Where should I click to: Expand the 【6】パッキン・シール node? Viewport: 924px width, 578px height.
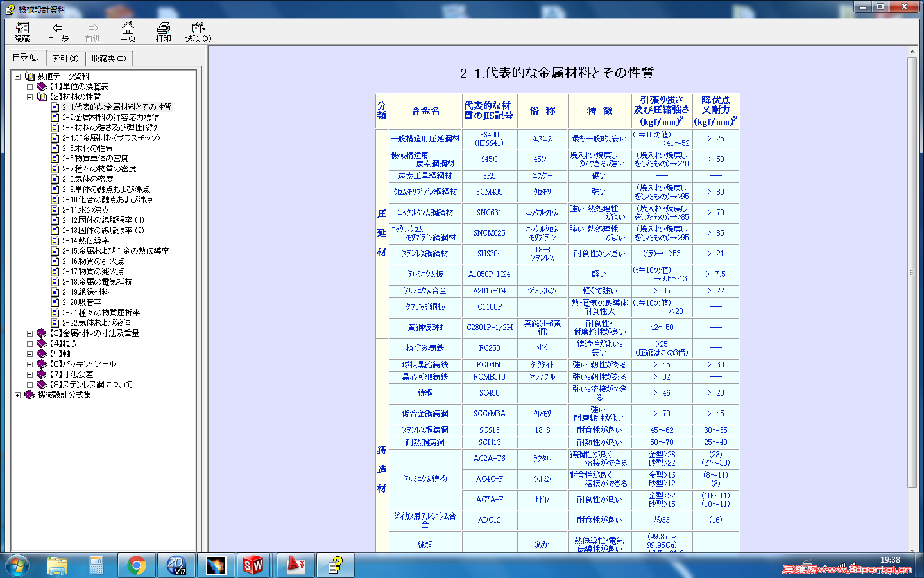pos(30,364)
